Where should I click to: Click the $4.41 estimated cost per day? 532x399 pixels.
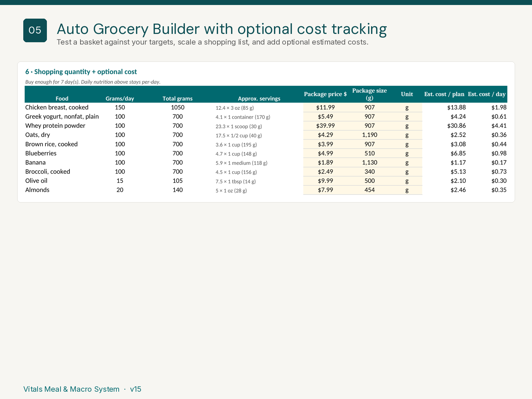499,126
